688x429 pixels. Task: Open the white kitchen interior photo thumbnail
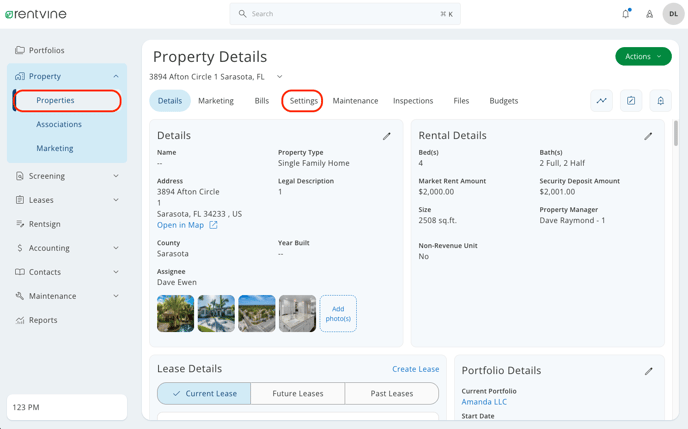point(297,313)
